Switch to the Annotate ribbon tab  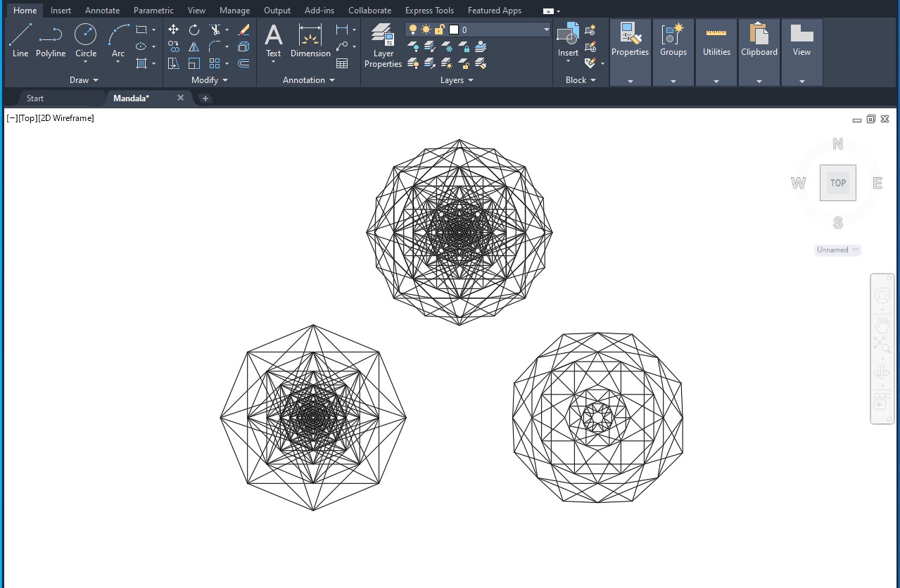point(103,11)
